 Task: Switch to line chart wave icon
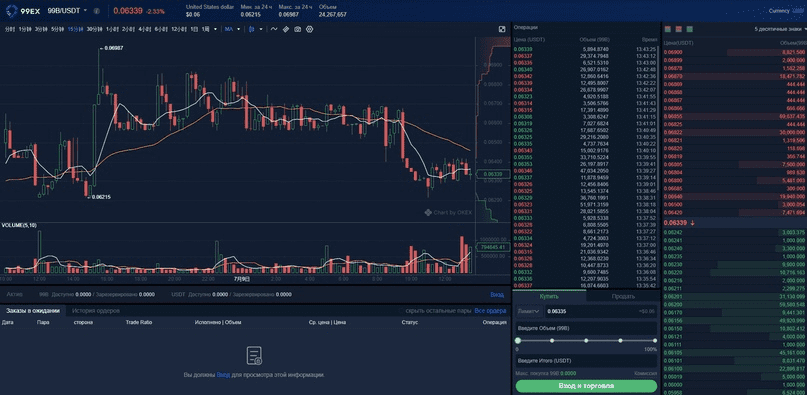tap(274, 29)
